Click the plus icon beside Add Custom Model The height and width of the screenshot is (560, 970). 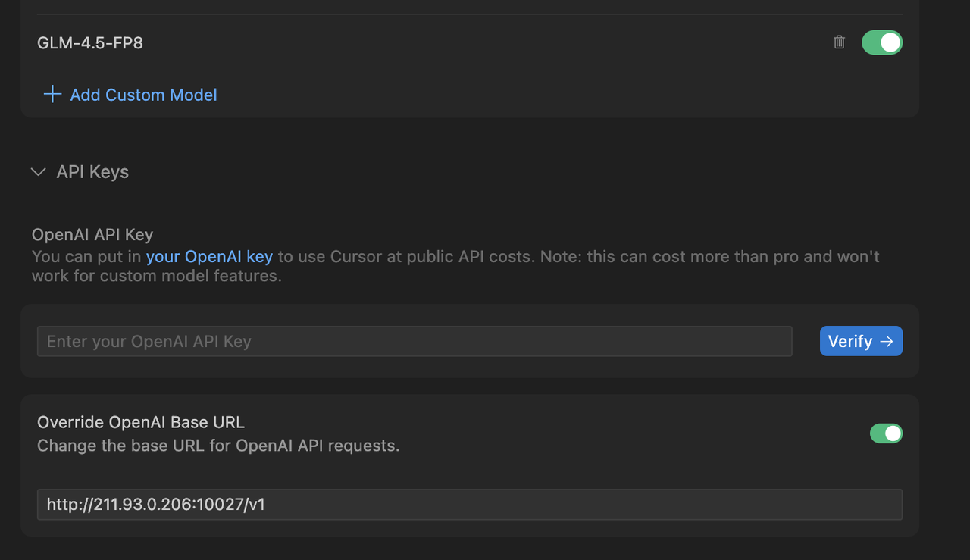coord(52,95)
